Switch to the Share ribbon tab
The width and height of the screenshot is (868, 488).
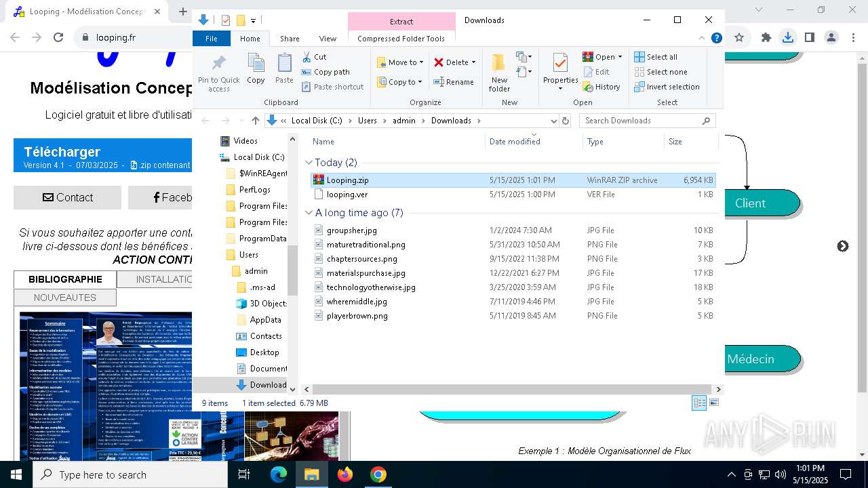coord(290,39)
